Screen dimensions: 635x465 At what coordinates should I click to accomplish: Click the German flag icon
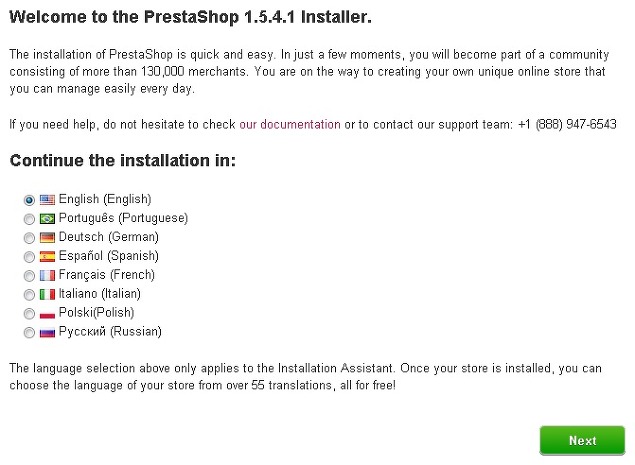coord(47,238)
